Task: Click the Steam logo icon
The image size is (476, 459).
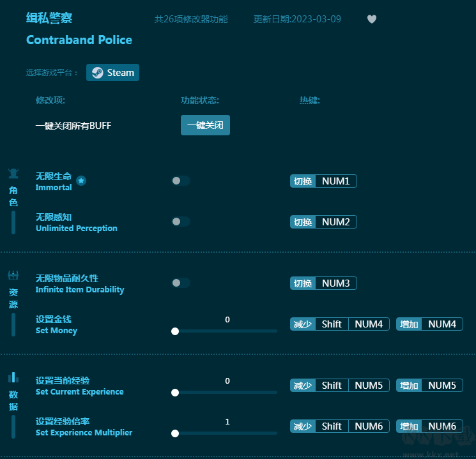Action: pyautogui.click(x=98, y=73)
